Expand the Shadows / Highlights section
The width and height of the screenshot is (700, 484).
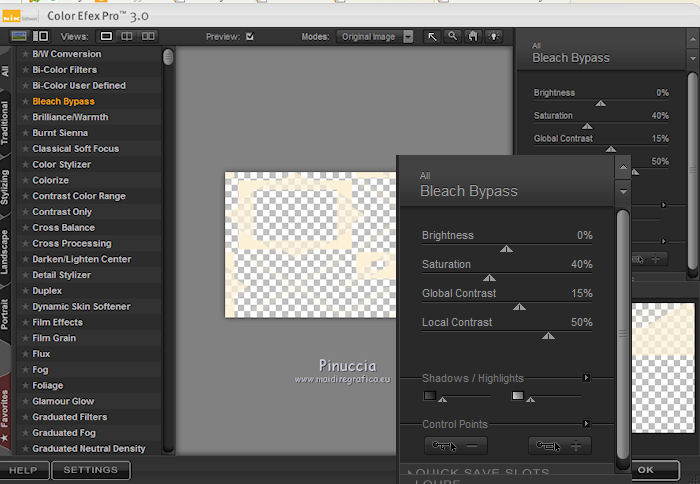tap(587, 378)
